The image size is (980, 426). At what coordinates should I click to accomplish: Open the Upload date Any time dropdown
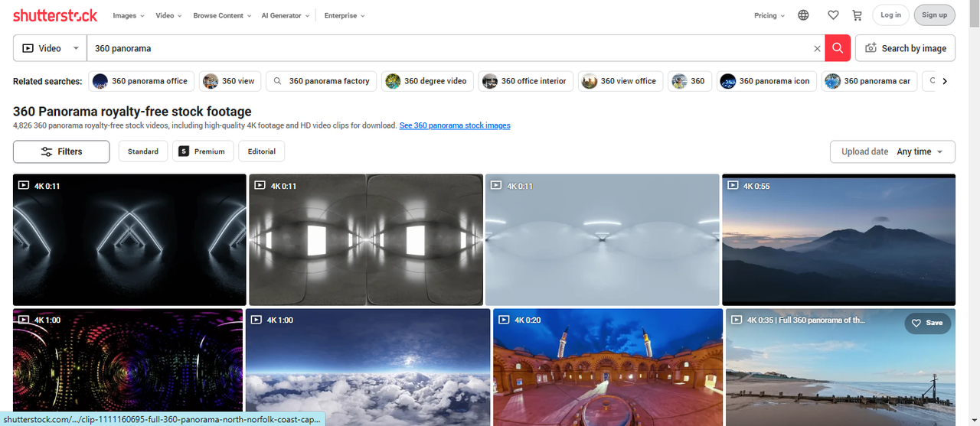(x=893, y=151)
